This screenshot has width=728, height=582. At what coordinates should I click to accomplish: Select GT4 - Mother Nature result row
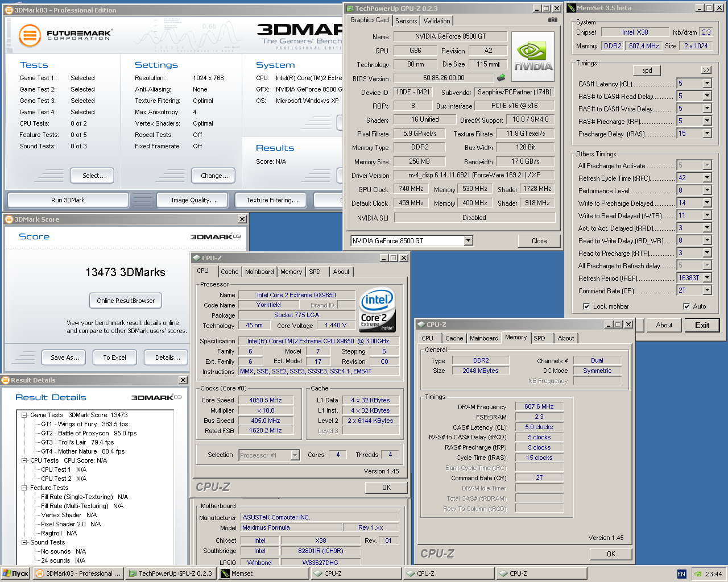click(x=83, y=451)
